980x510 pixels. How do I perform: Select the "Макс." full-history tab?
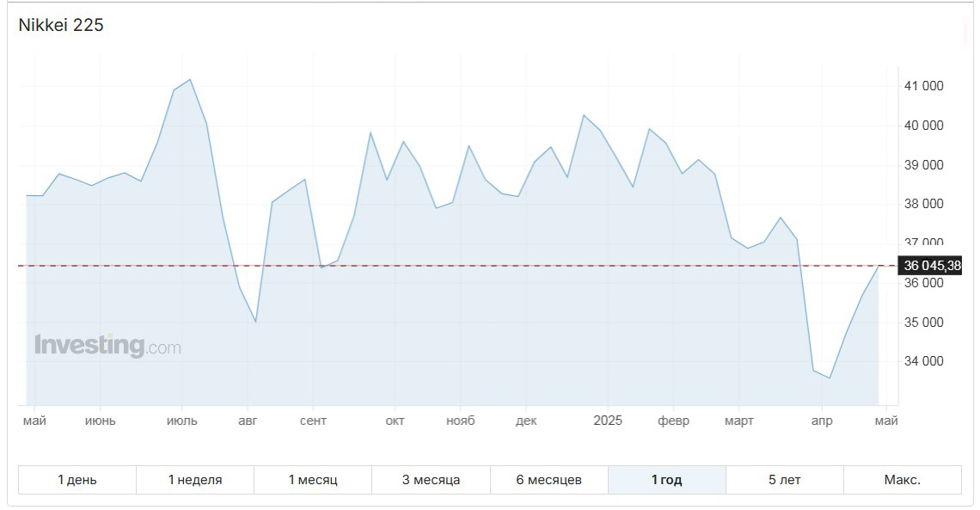point(903,480)
